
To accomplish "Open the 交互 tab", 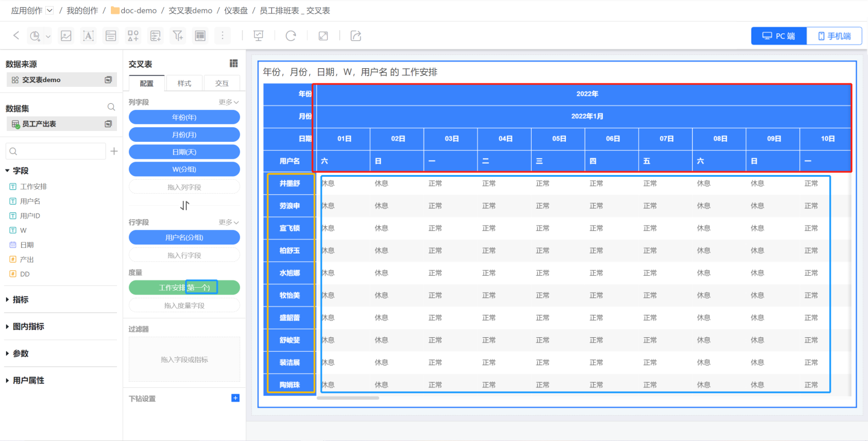I will 222,83.
